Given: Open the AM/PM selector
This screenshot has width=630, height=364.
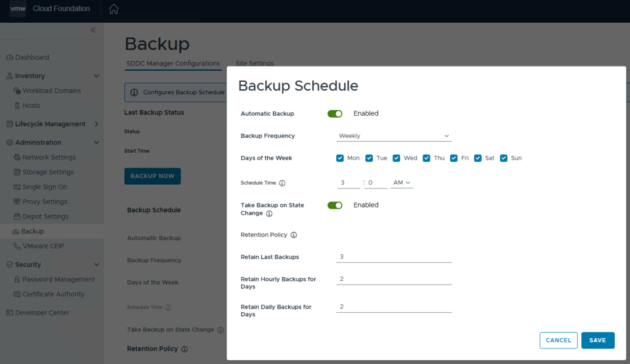Looking at the screenshot, I should pos(402,183).
